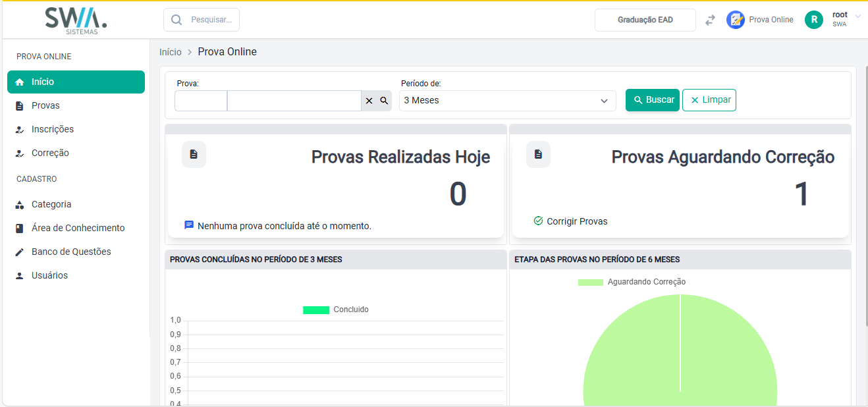Expand the Período de 3 Meses dropdown
This screenshot has width=868, height=407.
[x=507, y=101]
